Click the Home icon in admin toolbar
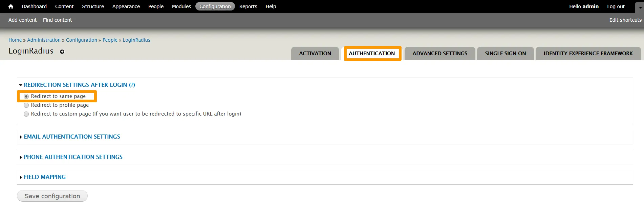Screen dimensions: 644x204 [x=11, y=6]
